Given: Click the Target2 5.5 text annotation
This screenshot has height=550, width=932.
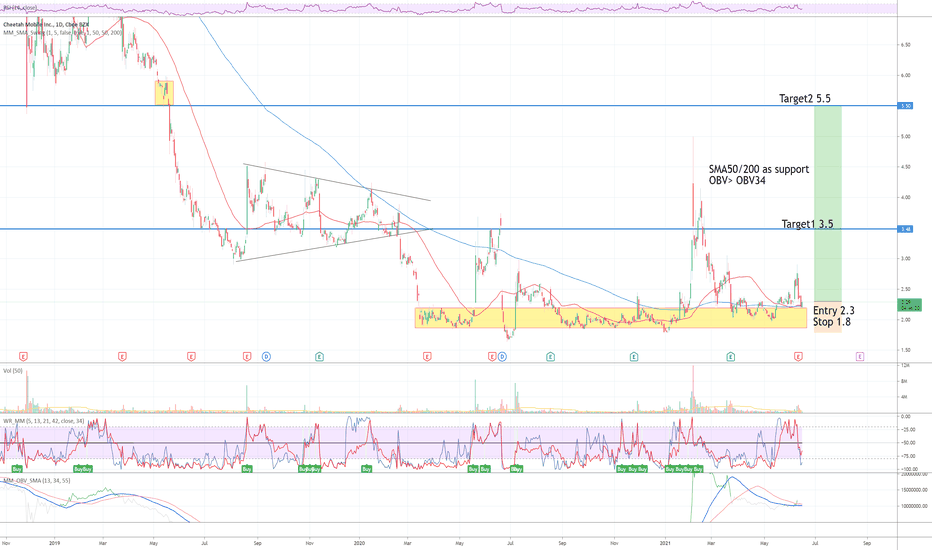Looking at the screenshot, I should [805, 99].
